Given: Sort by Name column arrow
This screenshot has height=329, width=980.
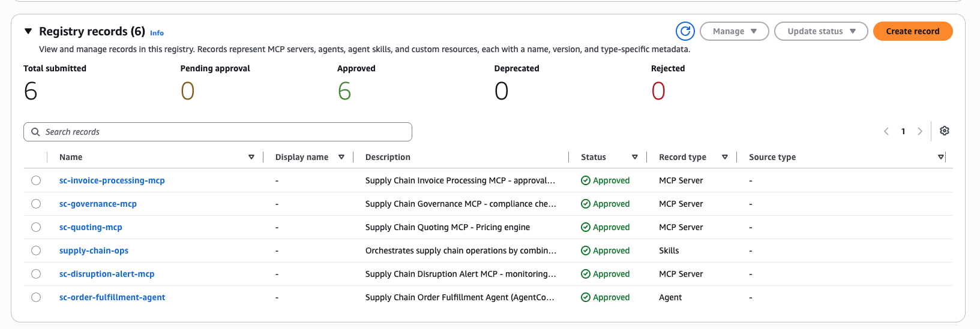Looking at the screenshot, I should pos(251,157).
